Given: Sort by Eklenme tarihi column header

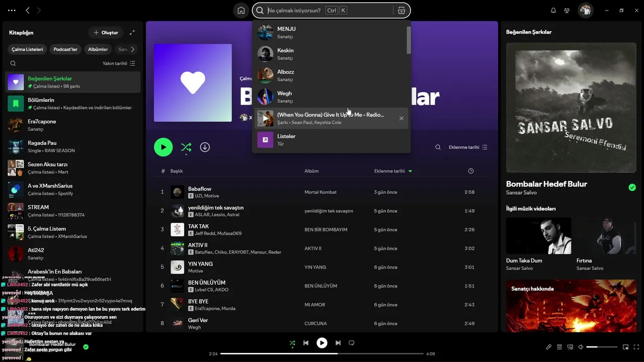Looking at the screenshot, I should click(393, 171).
